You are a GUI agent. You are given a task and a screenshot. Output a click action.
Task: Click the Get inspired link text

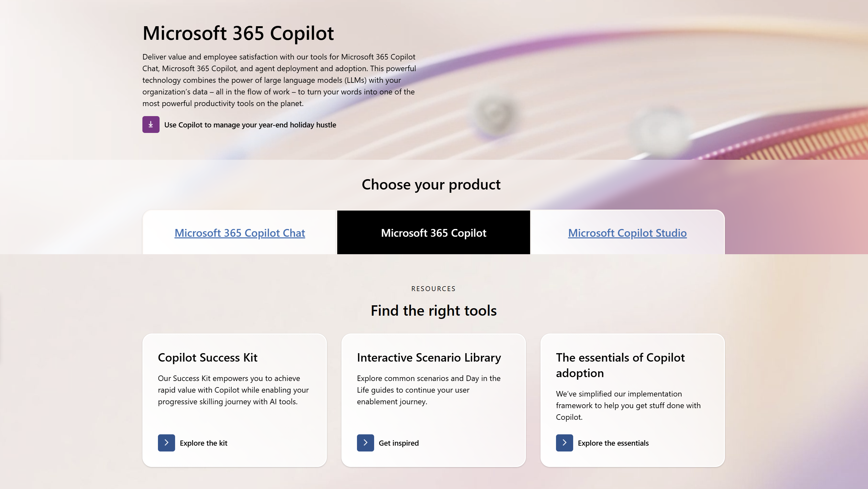pyautogui.click(x=399, y=443)
